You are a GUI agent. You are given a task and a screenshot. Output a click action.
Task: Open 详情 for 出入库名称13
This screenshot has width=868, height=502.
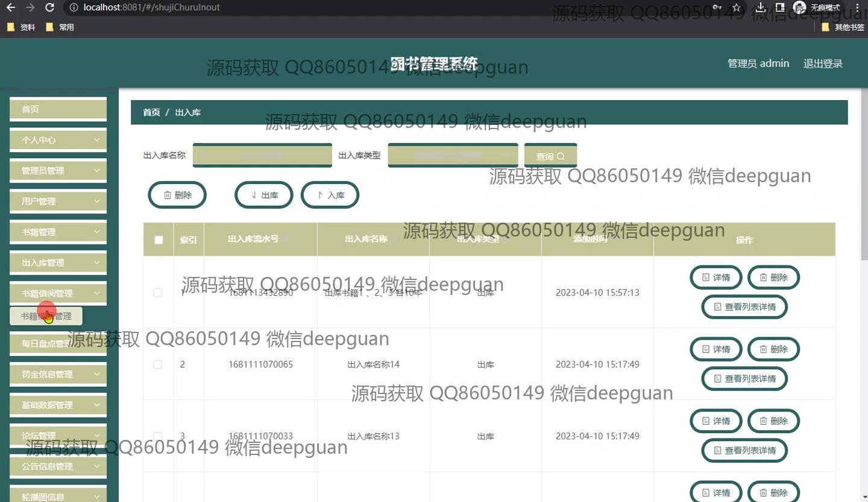coord(715,421)
